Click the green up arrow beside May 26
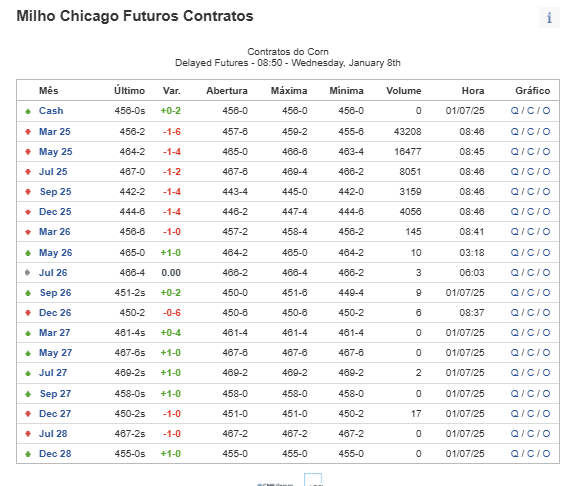 click(x=28, y=253)
